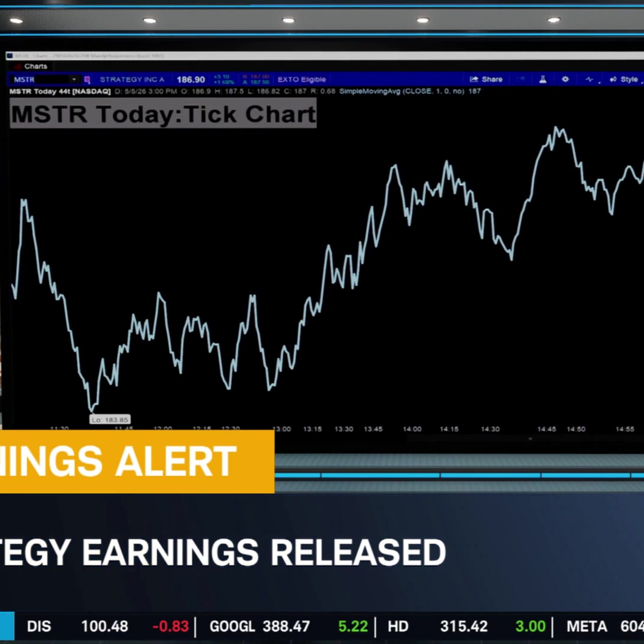Click the 13:30 time axis label

coord(344,429)
